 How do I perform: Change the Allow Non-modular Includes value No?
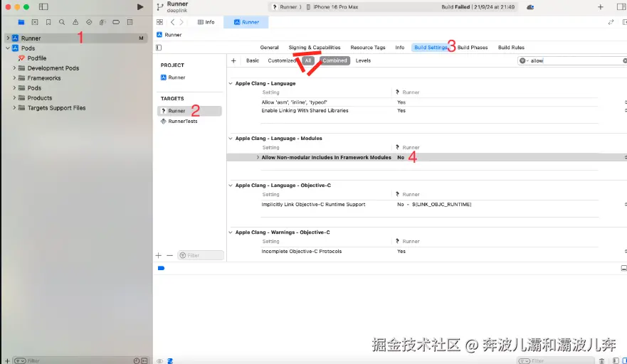(401, 157)
